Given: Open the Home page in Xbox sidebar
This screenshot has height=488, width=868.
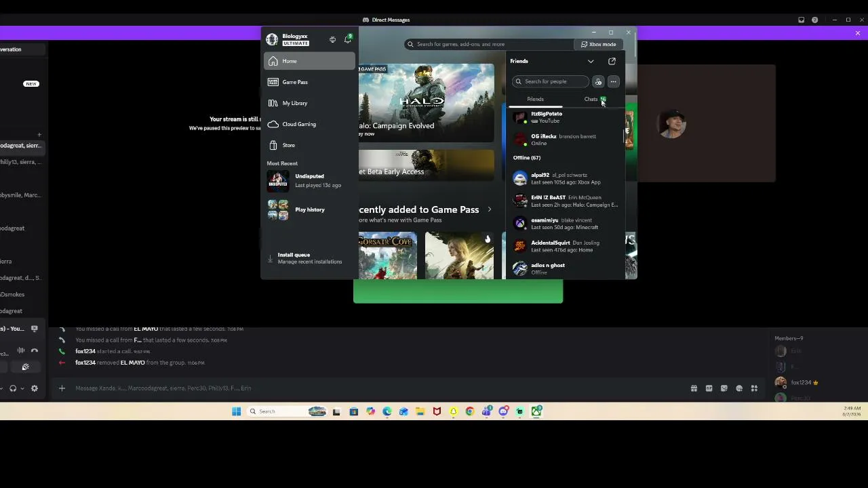Looking at the screenshot, I should click(x=309, y=61).
